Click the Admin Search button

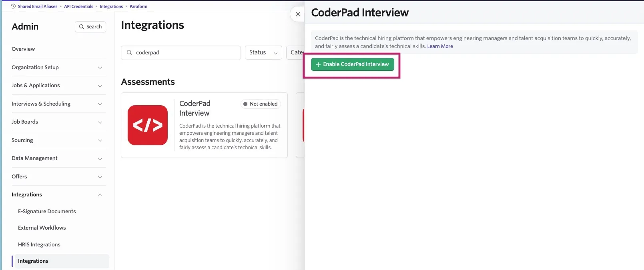pyautogui.click(x=90, y=27)
